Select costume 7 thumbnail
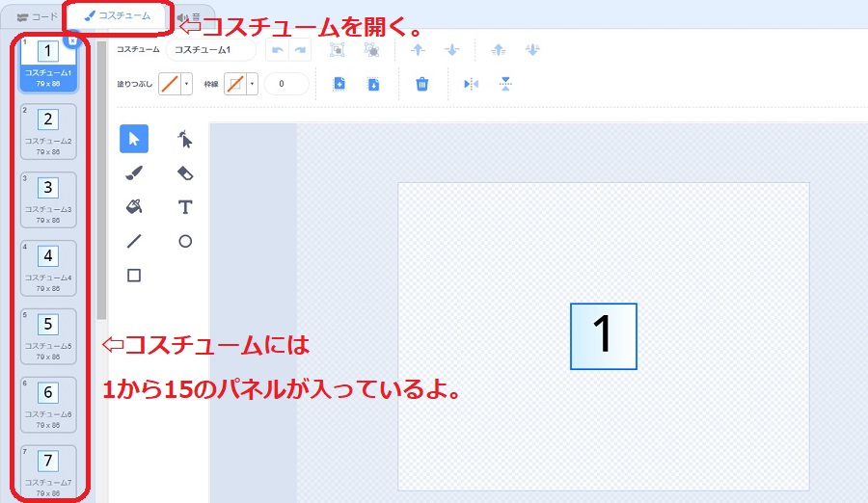This screenshot has width=868, height=503. 48,473
